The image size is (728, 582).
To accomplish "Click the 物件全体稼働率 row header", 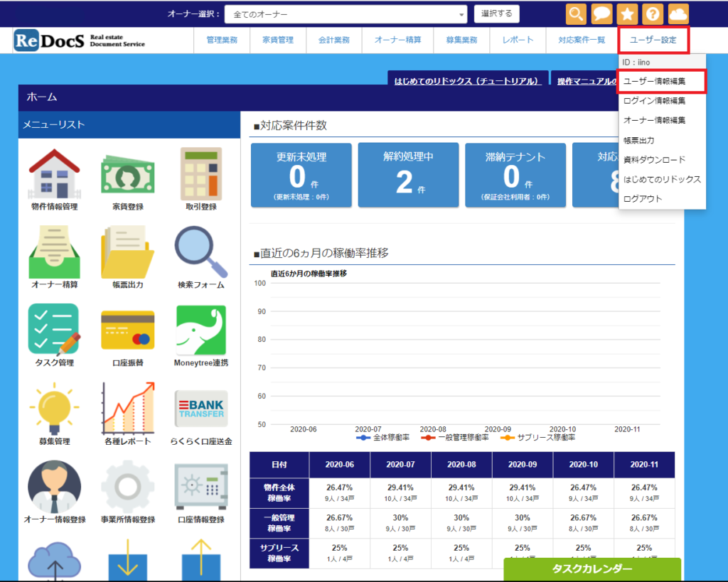I will click(279, 493).
